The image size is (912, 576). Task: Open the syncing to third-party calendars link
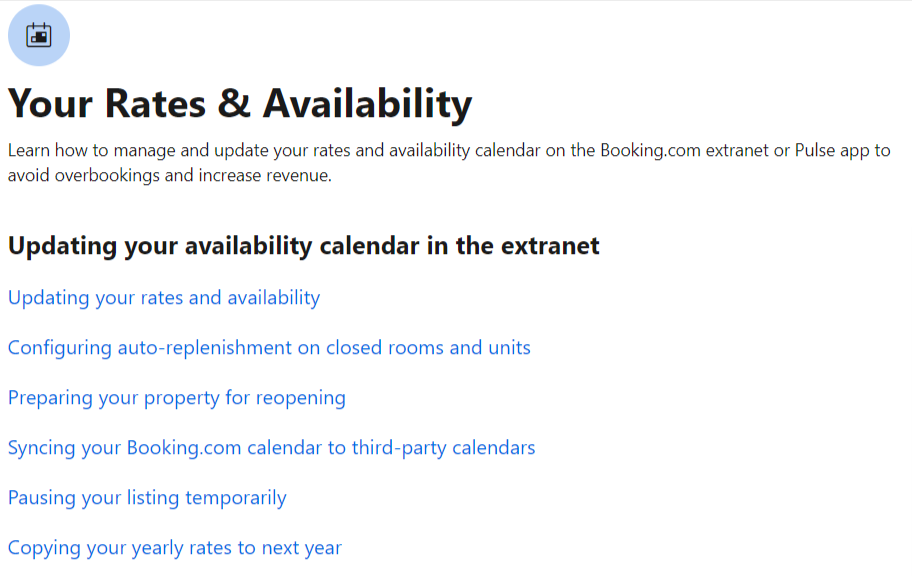pos(271,448)
